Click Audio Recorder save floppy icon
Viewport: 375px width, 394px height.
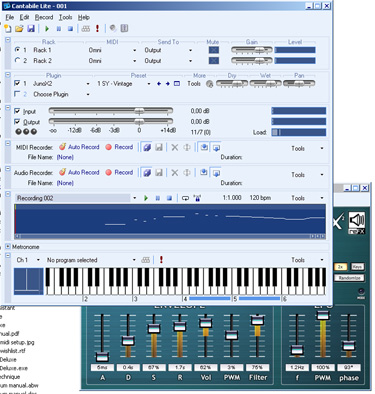coord(159,173)
